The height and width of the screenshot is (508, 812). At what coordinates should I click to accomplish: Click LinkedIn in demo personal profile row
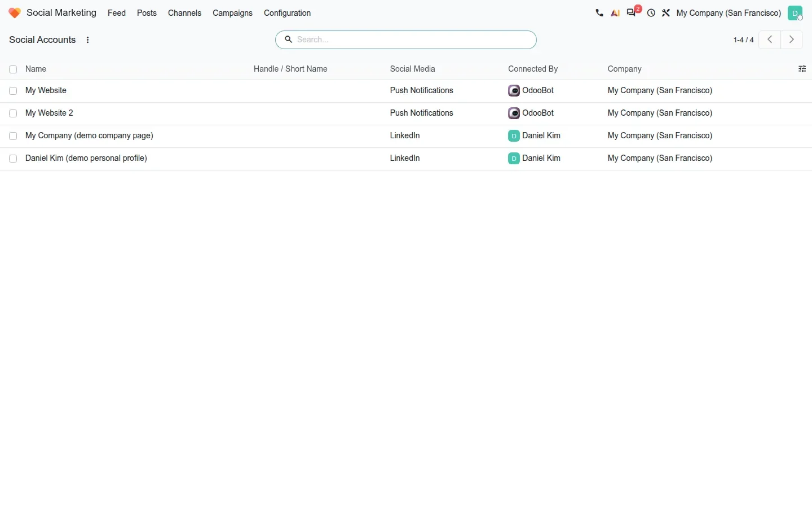405,158
